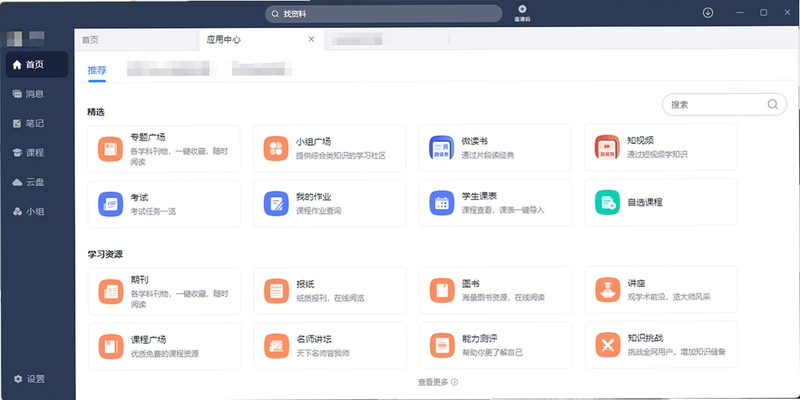
Task: Open the 课程广场 app icon
Action: [111, 346]
